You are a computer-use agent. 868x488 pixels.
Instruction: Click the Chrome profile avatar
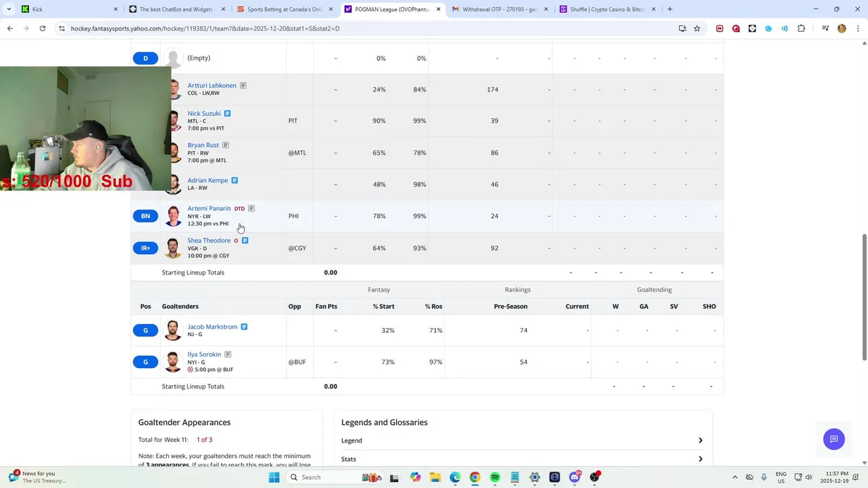[842, 28]
